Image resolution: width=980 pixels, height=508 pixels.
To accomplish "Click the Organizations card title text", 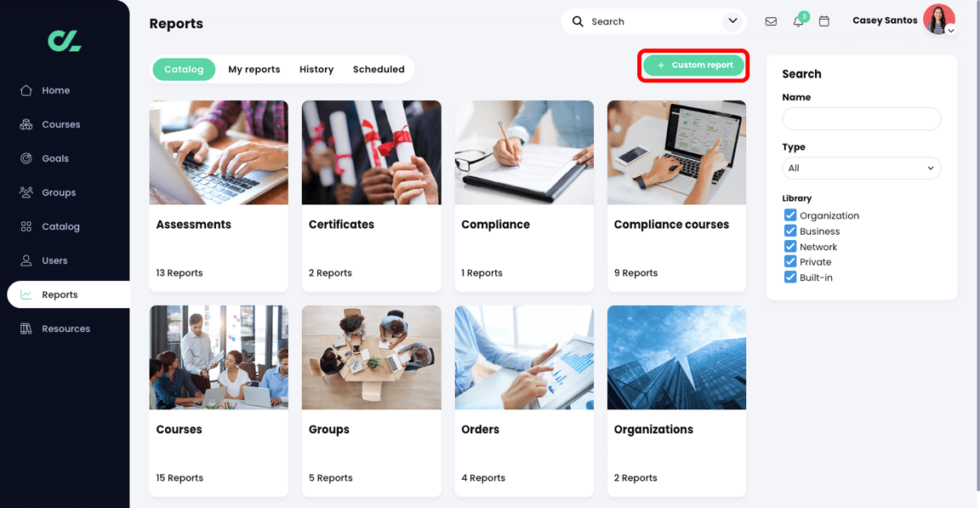I will pyautogui.click(x=653, y=429).
